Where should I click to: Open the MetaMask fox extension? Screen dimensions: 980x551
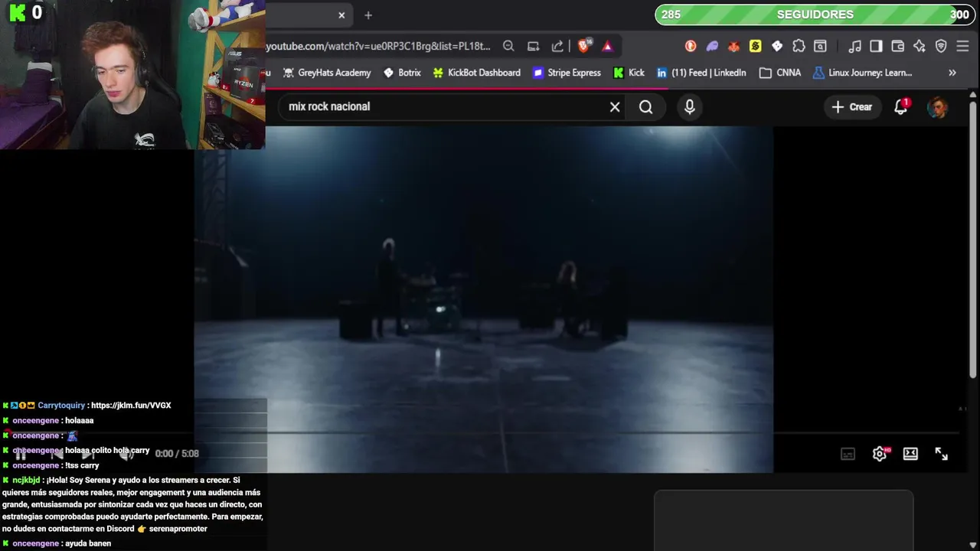[733, 46]
